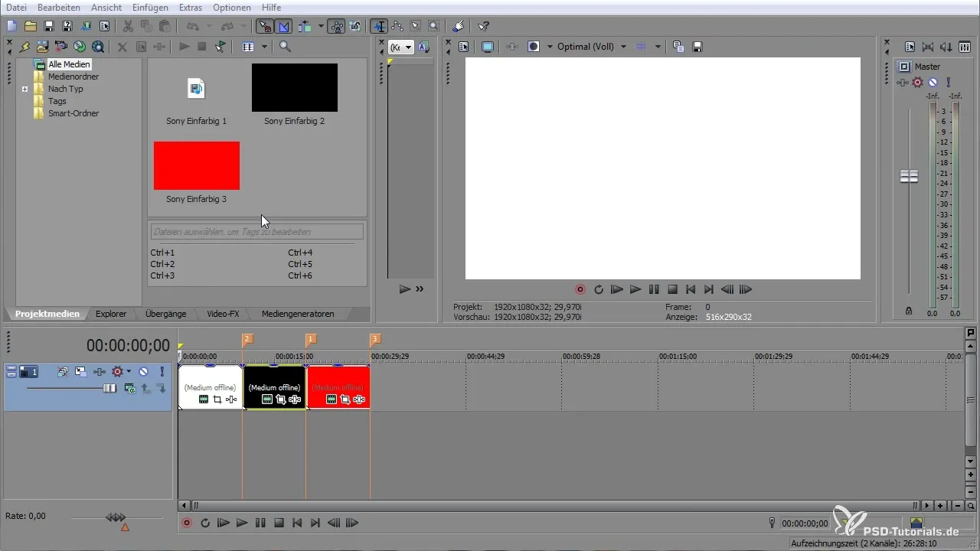Click Extract Audio from CD icon
The image size is (980, 551).
pos(80,47)
